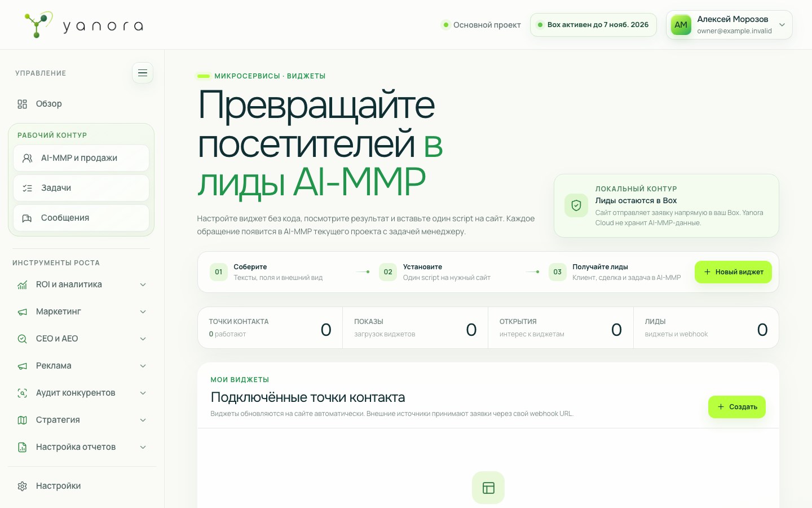This screenshot has height=508, width=812.
Task: Expand the Аудит конкурентов chevron
Action: coord(143,393)
